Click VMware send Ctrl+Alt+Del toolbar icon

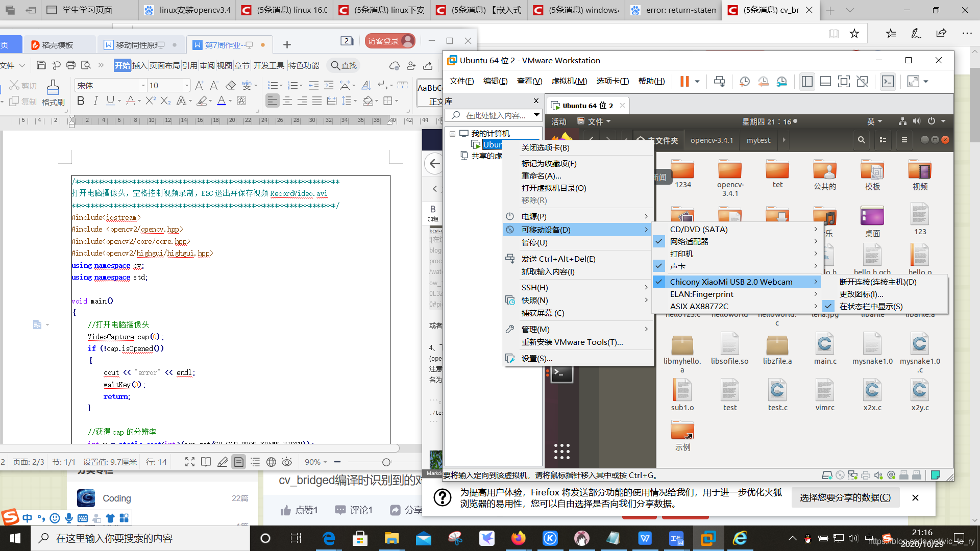tap(719, 81)
